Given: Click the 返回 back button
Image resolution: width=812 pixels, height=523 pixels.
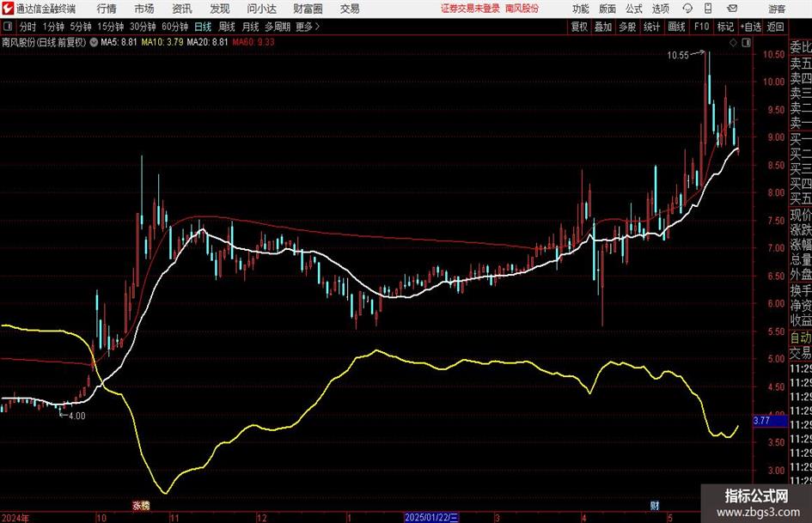Looking at the screenshot, I should 775,27.
